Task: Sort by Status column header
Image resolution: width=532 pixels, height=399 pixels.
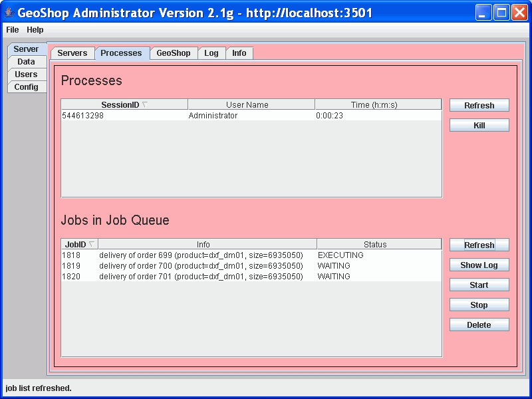Action: (x=379, y=244)
